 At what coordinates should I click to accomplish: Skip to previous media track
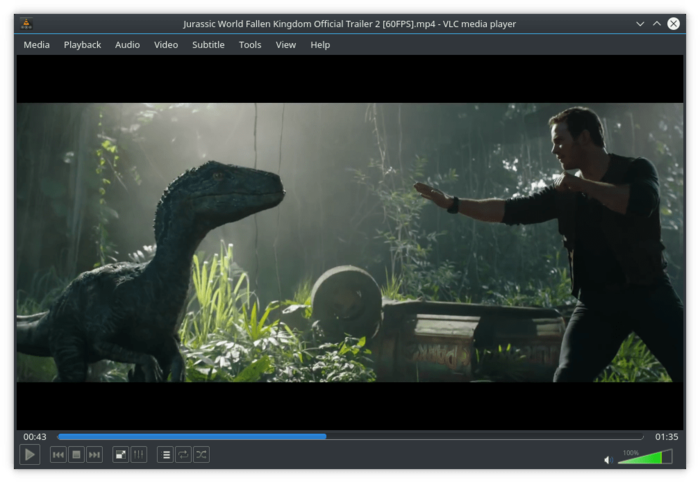(58, 455)
